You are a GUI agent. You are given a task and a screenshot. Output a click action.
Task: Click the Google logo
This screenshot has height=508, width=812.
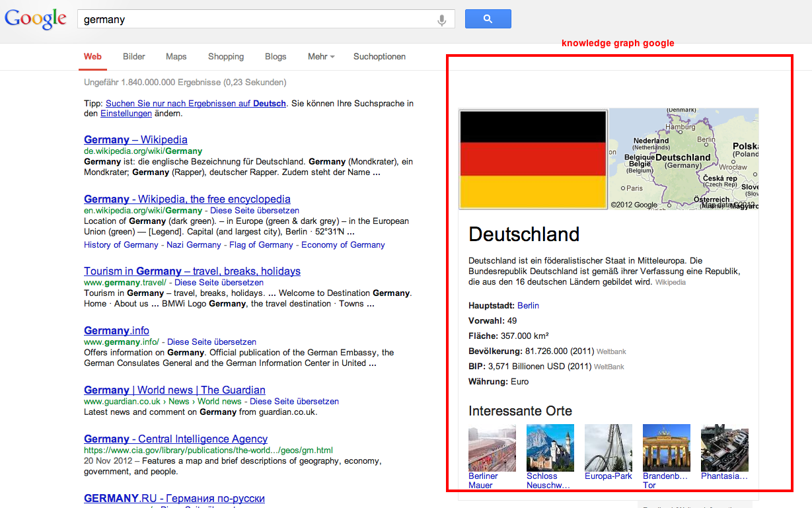click(36, 18)
